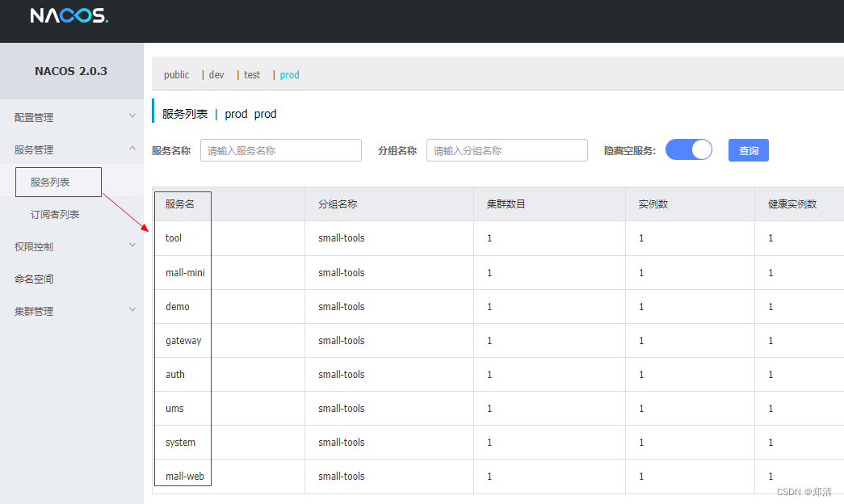Select the tool service name
Screen dimensions: 844x504
174,238
